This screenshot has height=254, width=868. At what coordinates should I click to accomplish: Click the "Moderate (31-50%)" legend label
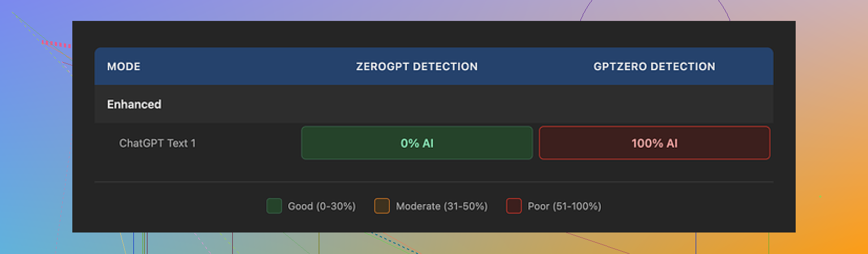[x=442, y=206]
